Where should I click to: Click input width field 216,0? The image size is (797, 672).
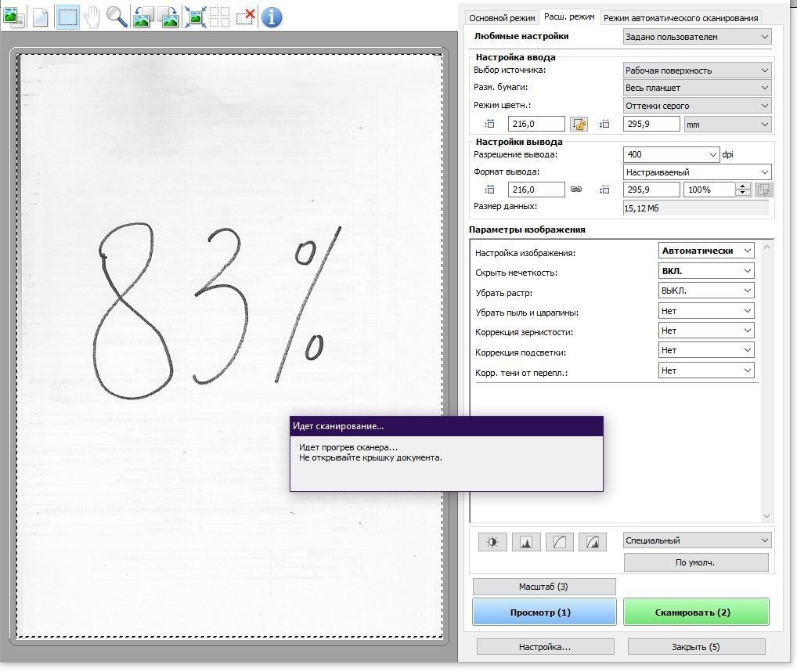tap(536, 124)
